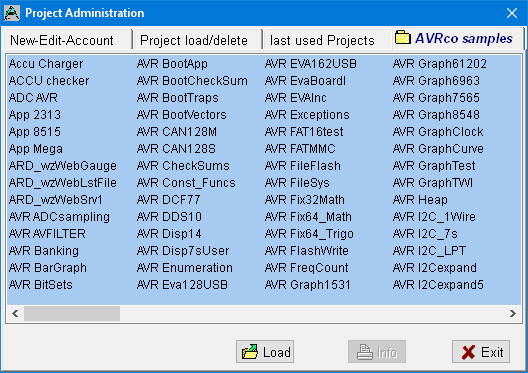Select AVR Enumeration sample
528x373 pixels.
[185, 268]
